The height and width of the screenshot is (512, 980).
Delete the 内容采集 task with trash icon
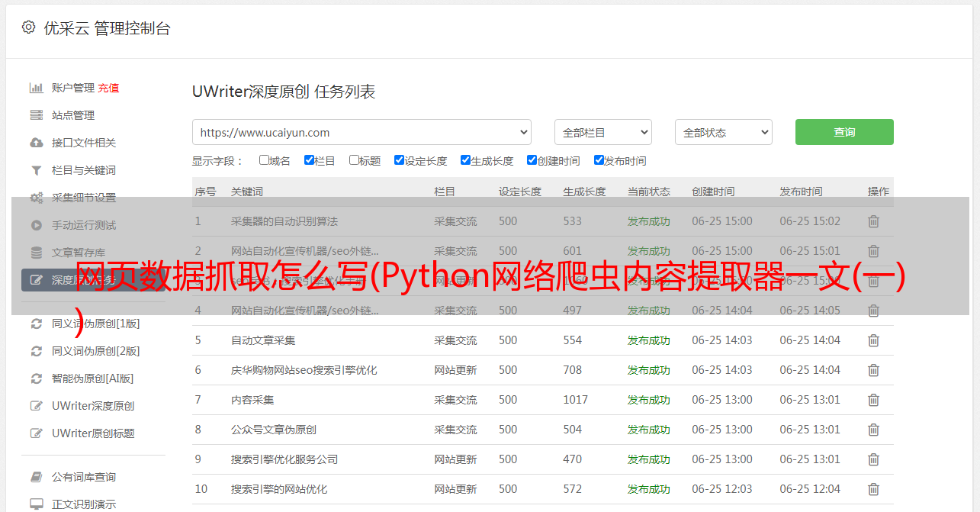click(x=874, y=400)
